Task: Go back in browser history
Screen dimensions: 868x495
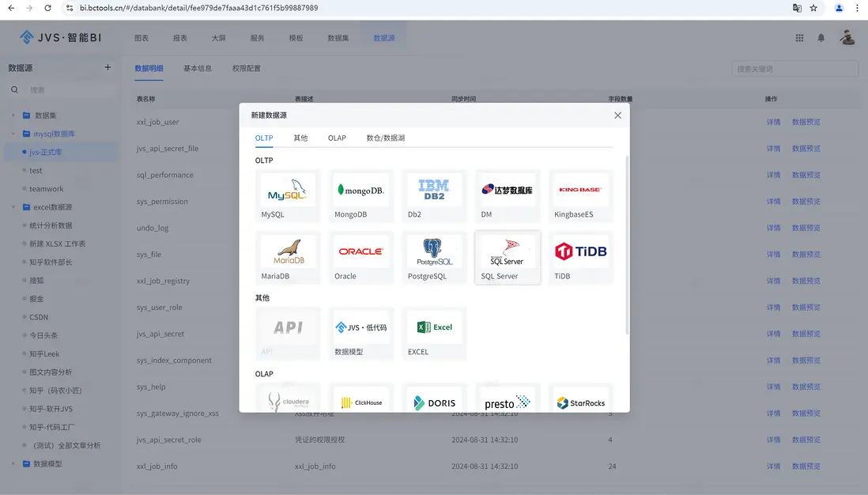Action: [x=11, y=8]
